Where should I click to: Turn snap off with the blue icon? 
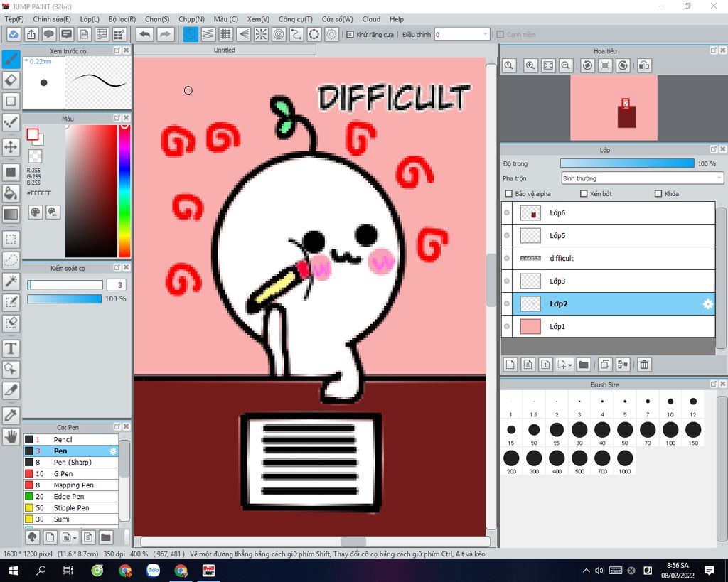(191, 34)
